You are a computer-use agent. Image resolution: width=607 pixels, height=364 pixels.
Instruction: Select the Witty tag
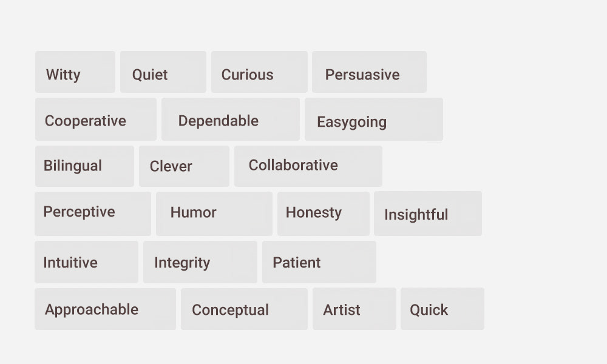(75, 72)
